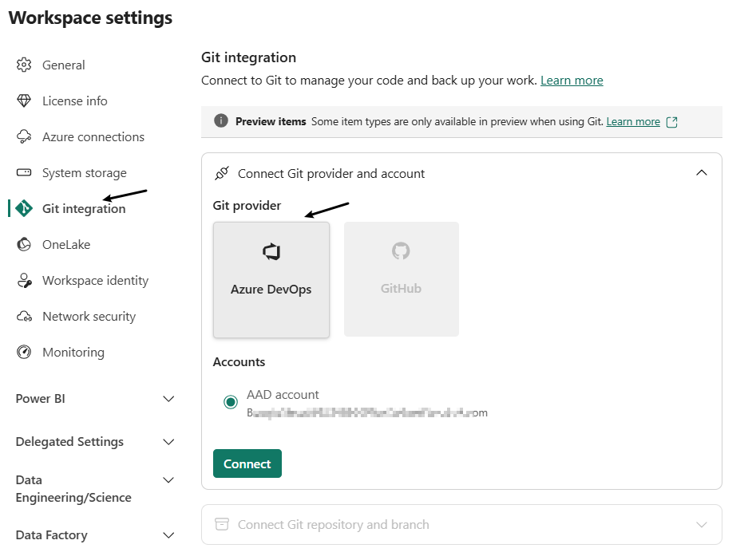Click the Azure DevOps logo icon

pos(271,251)
